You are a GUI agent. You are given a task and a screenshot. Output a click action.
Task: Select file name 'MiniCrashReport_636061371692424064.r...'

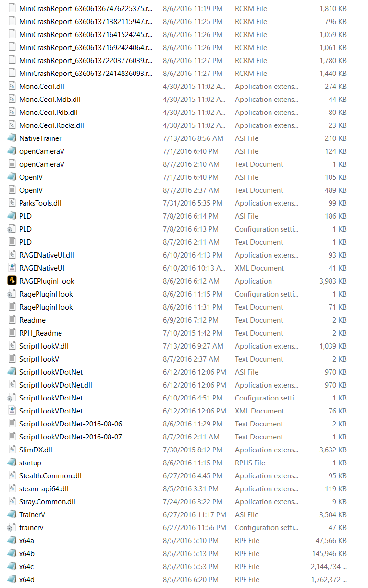click(x=86, y=48)
